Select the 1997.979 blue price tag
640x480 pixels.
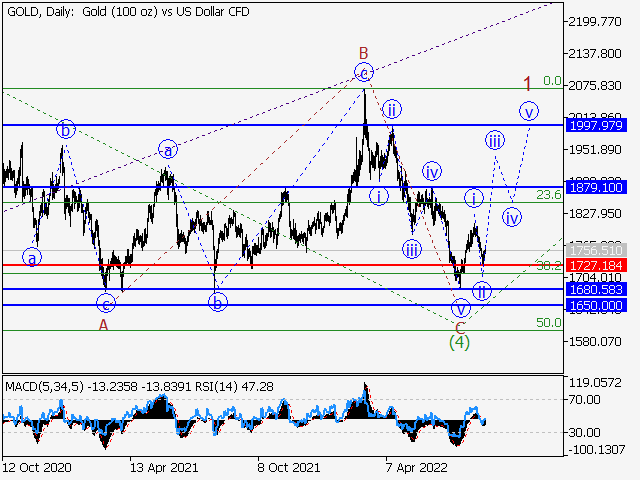pos(596,125)
